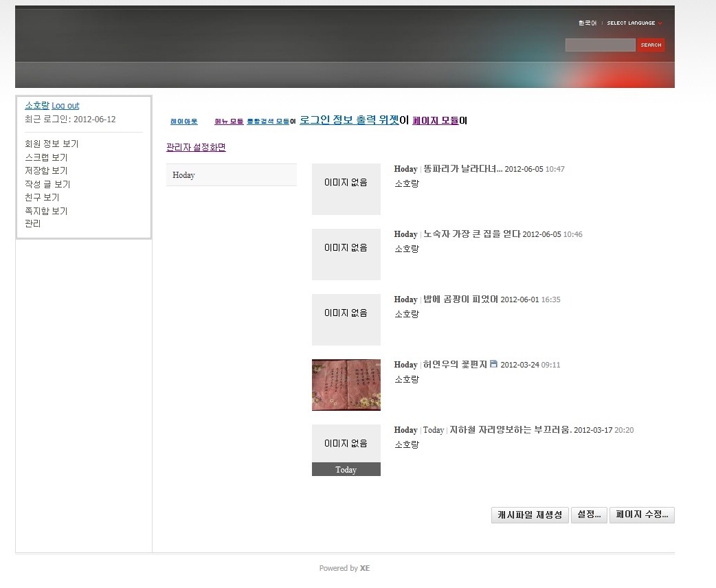Open 스크랩 보기 from the sidebar
The image size is (716, 588).
(x=46, y=157)
